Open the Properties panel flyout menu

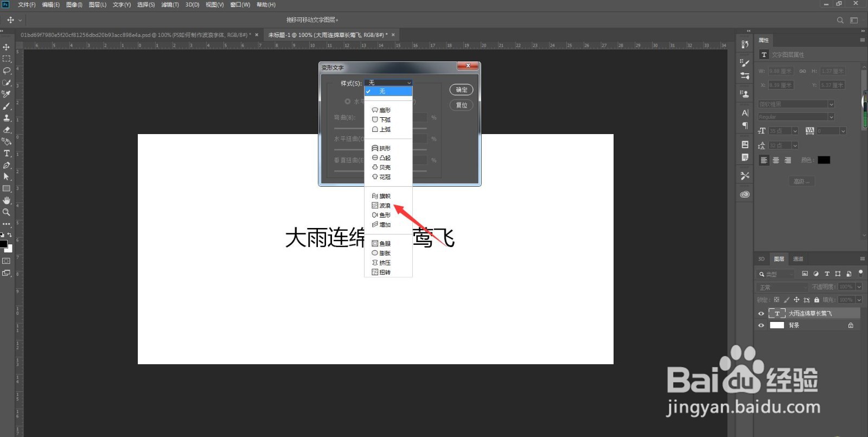point(862,40)
